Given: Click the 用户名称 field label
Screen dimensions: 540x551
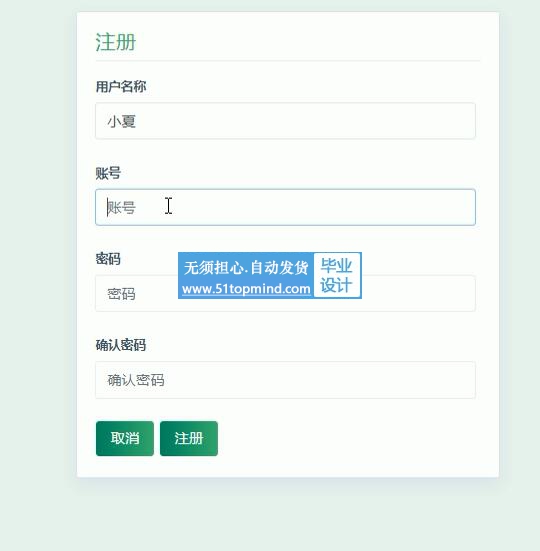Looking at the screenshot, I should click(121, 86).
